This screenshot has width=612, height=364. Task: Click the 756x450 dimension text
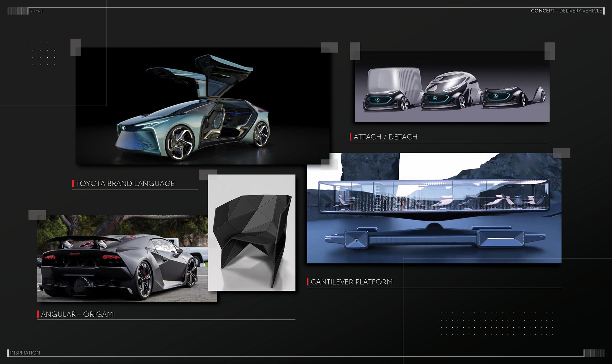(x=37, y=11)
